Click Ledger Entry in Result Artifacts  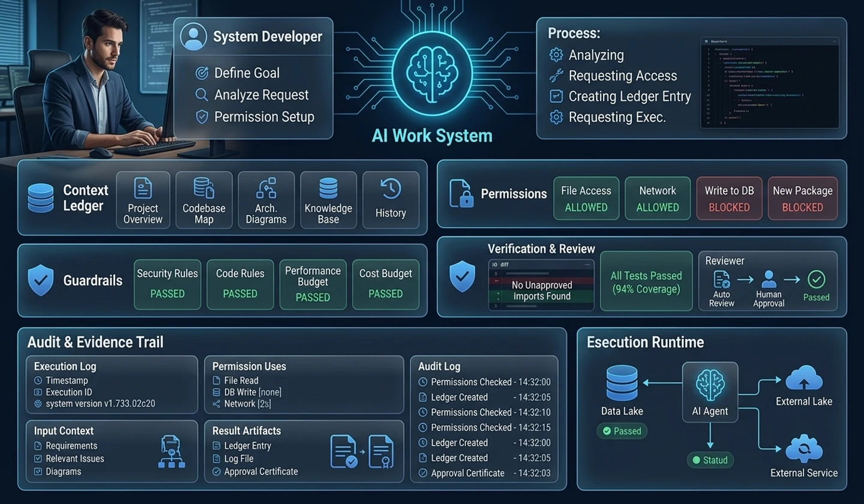coord(248,446)
